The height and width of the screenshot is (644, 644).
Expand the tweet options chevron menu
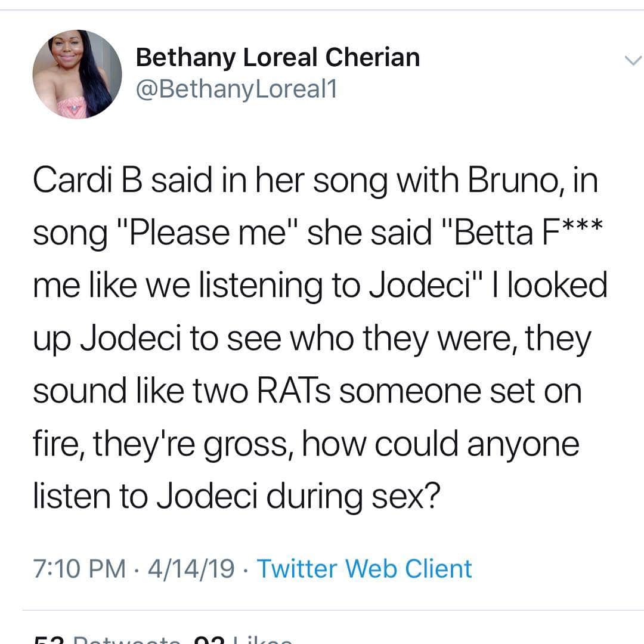(x=633, y=61)
